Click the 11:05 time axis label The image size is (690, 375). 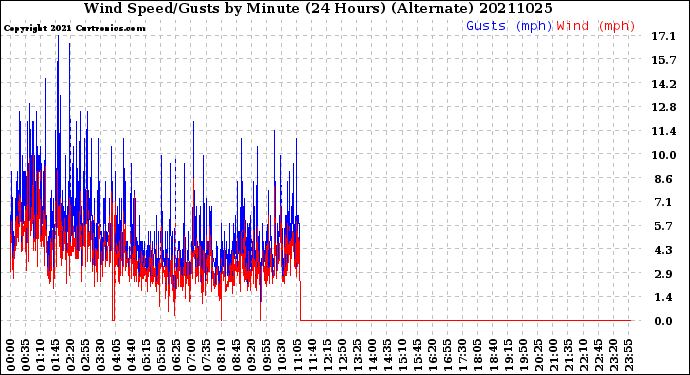click(x=297, y=355)
